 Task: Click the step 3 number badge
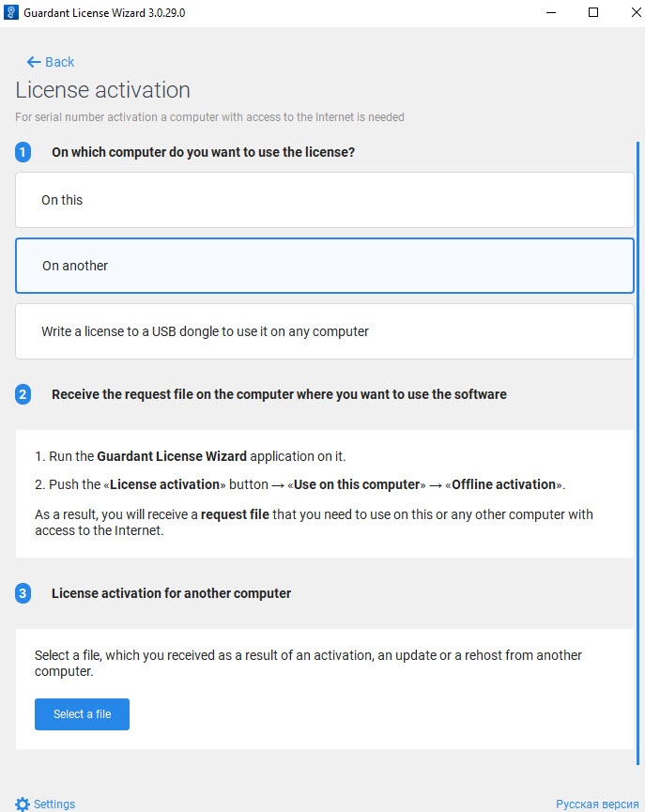[x=23, y=593]
